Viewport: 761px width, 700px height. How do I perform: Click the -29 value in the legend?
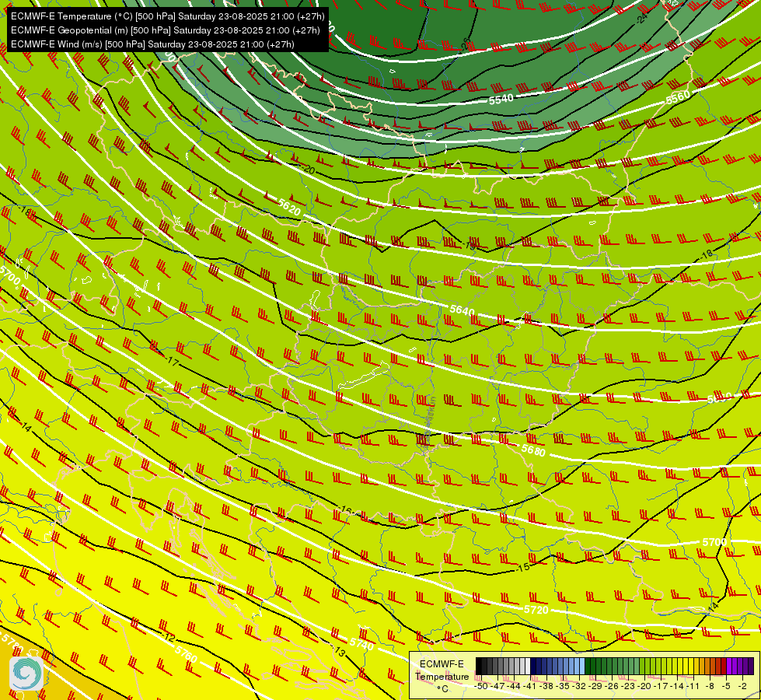click(595, 686)
